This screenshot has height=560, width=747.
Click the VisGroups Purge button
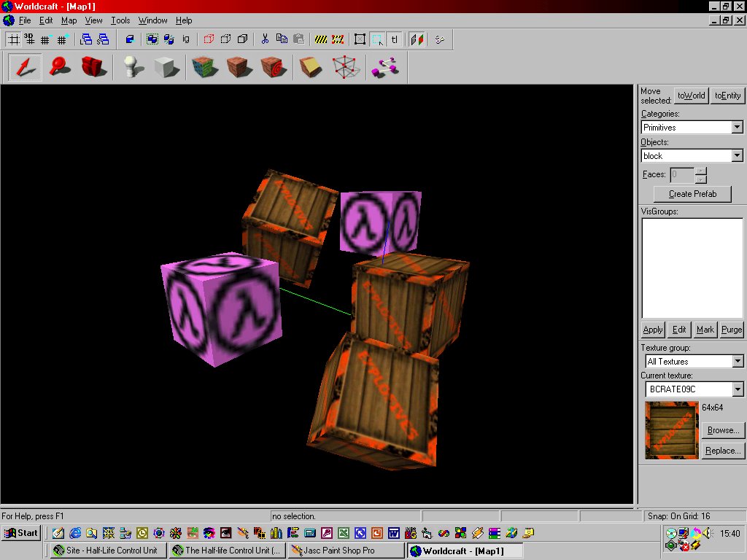(x=731, y=330)
